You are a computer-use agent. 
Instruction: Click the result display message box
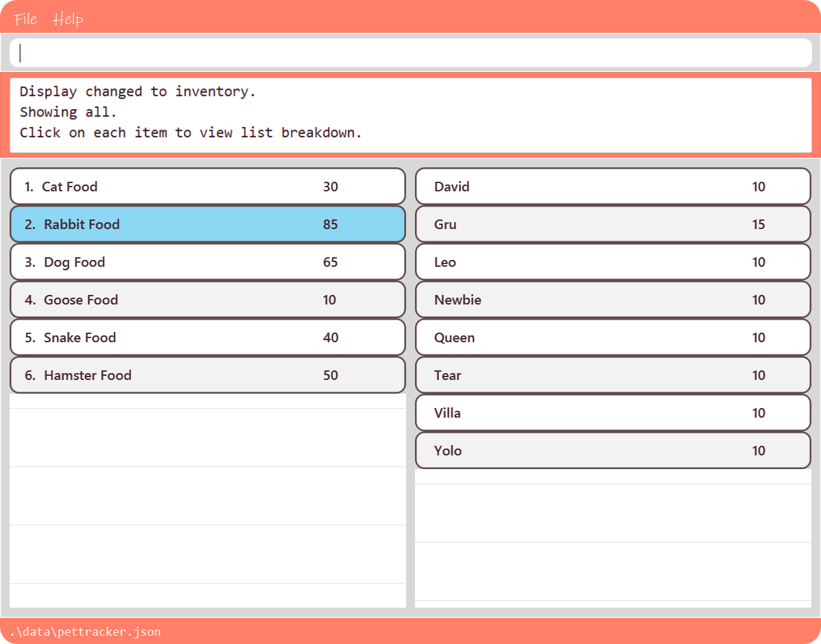click(410, 114)
